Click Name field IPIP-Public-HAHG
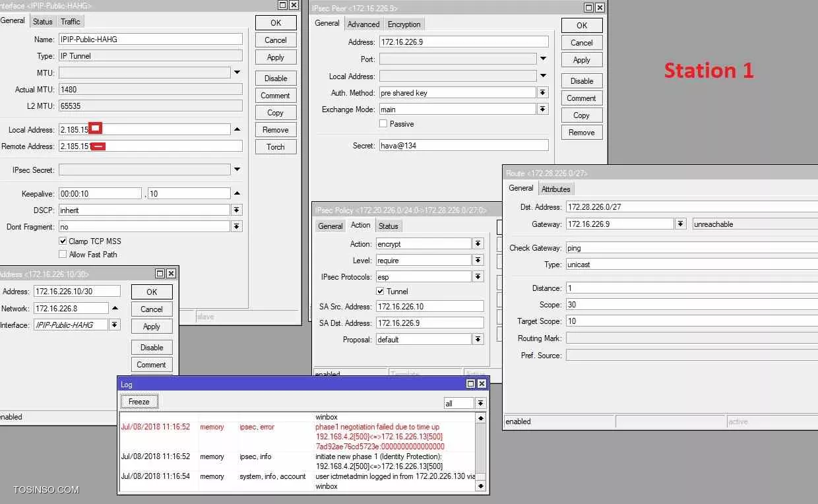Screen dimensions: 818x504 [x=150, y=40]
